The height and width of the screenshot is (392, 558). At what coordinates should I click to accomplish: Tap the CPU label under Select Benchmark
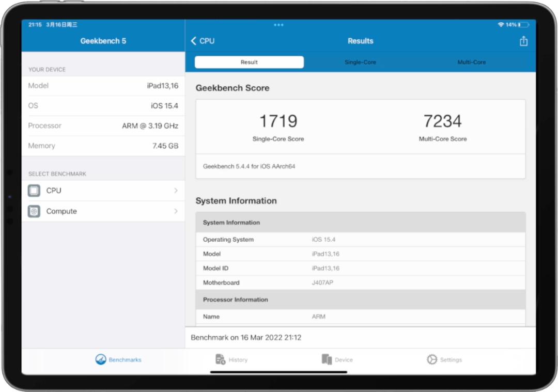[54, 191]
